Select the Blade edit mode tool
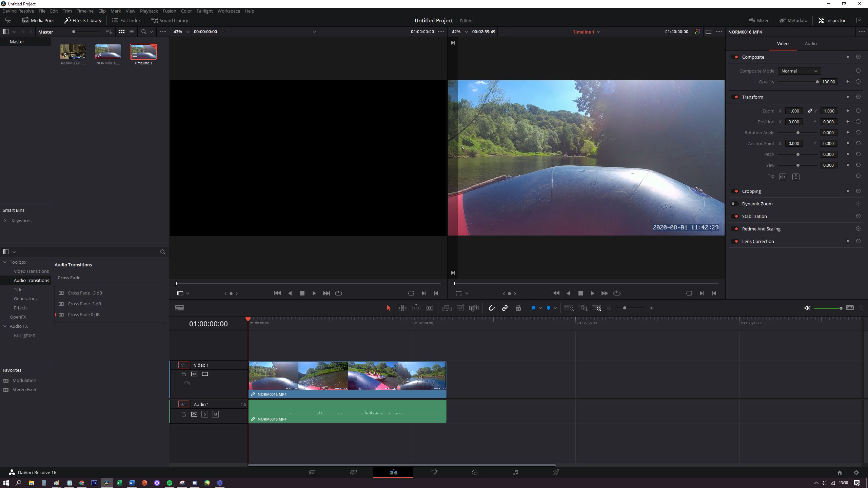868x488 pixels. click(x=429, y=308)
